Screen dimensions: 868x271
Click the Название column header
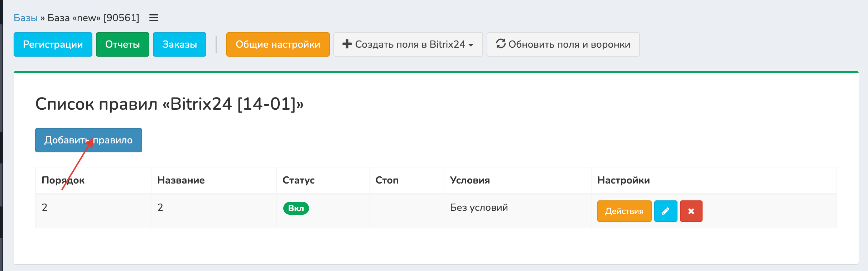point(181,180)
